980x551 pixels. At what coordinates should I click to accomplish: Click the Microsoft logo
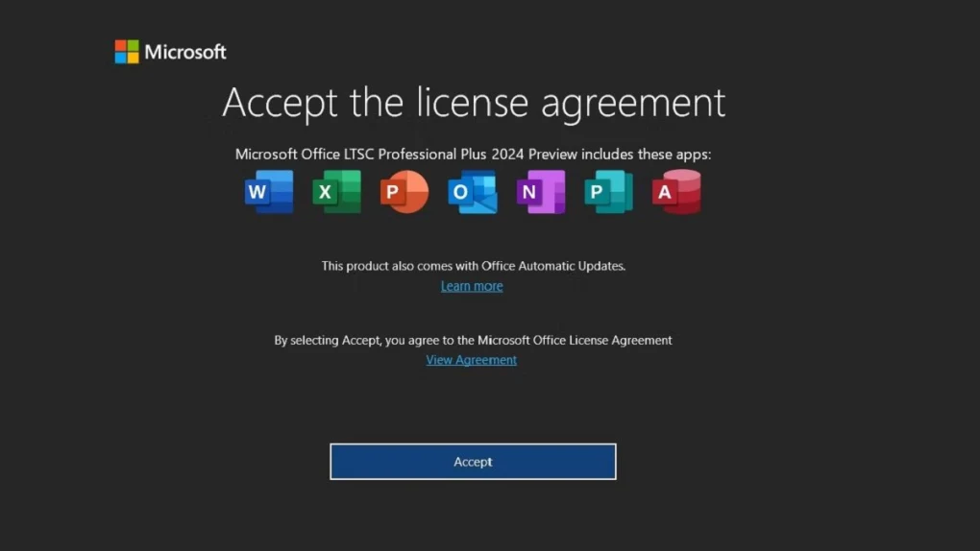click(x=171, y=52)
